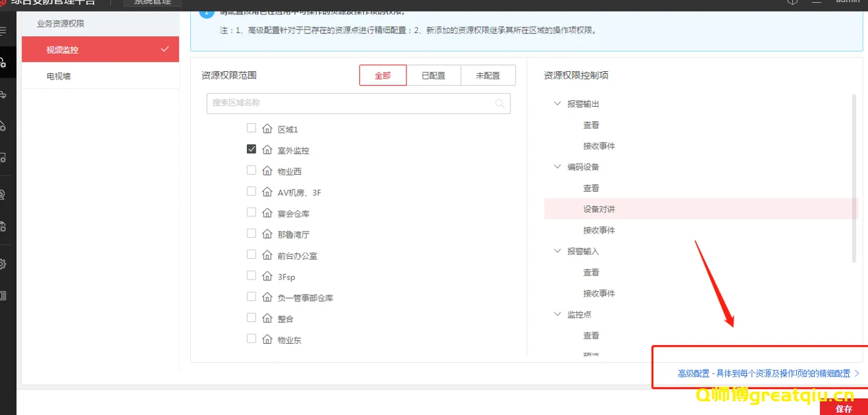Screen dimensions: 868x415
Task: Check the 宴会仓库 checkbox
Action: 252,212
